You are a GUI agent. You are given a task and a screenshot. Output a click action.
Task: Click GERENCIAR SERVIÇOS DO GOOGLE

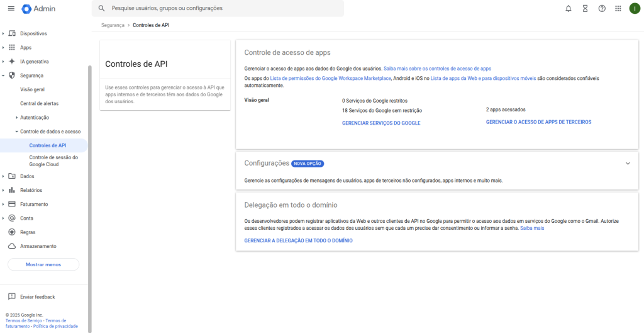tap(381, 123)
